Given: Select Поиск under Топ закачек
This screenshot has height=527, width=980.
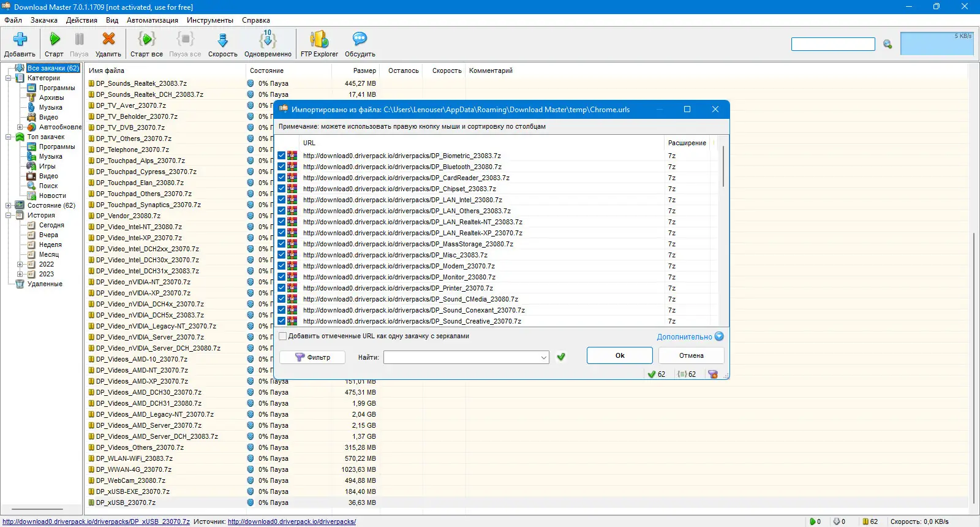Looking at the screenshot, I should [48, 186].
